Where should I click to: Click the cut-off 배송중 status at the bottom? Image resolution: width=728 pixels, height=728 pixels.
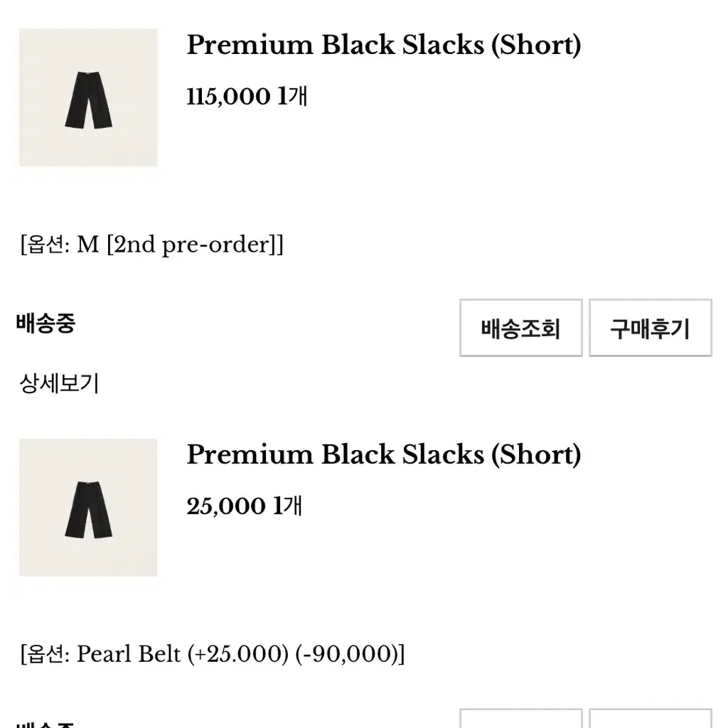[x=45, y=724]
